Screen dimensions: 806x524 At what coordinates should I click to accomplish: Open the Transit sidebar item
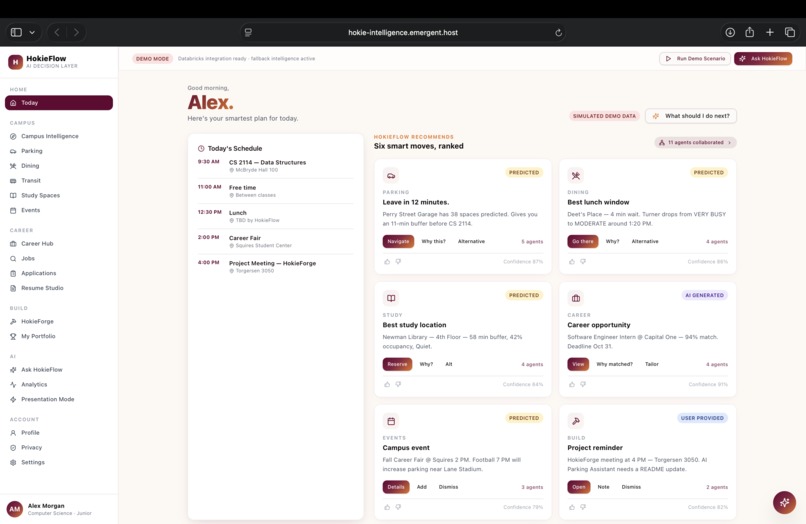click(59, 180)
